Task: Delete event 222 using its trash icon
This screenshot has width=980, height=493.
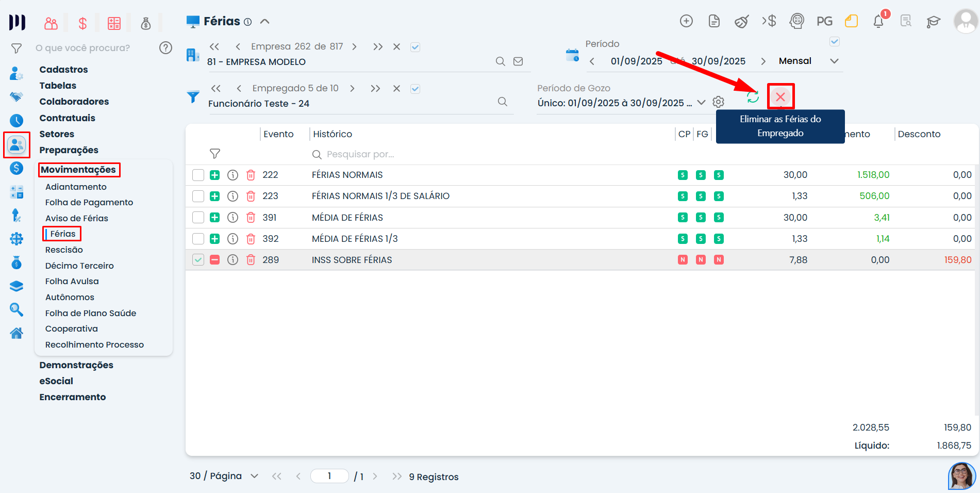Action: tap(251, 175)
